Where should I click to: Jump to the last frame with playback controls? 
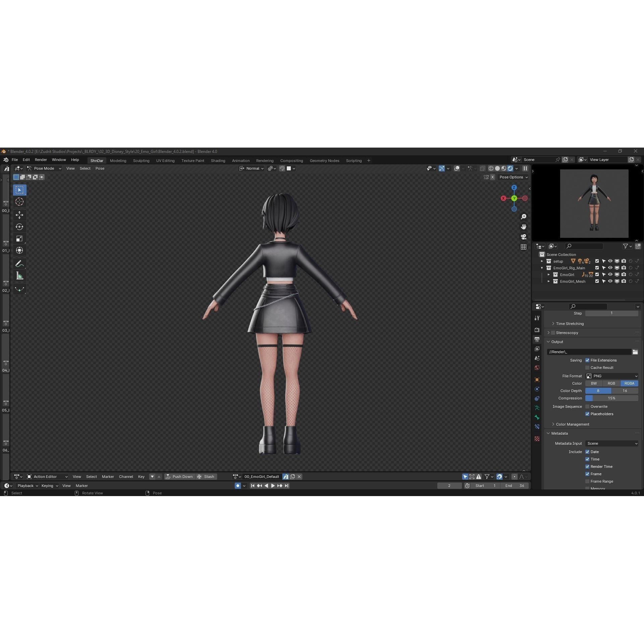(286, 486)
